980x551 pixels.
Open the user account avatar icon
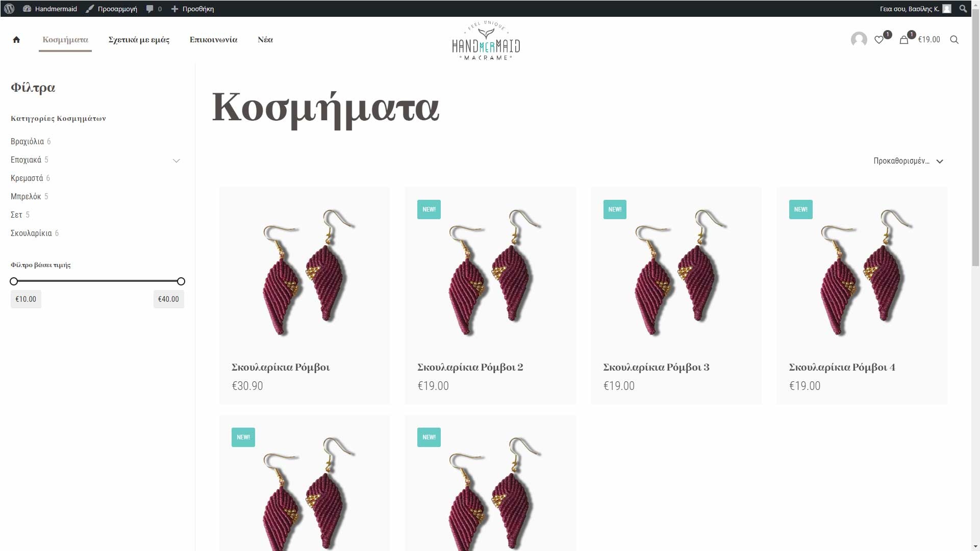point(859,40)
